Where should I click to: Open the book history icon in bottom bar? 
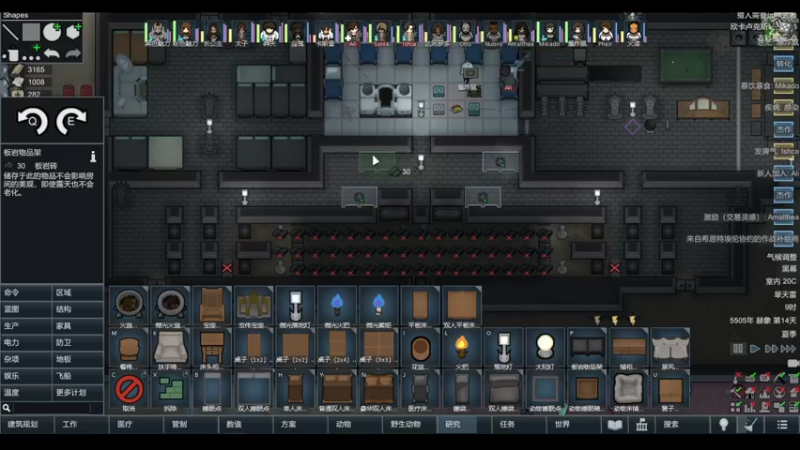click(615, 424)
